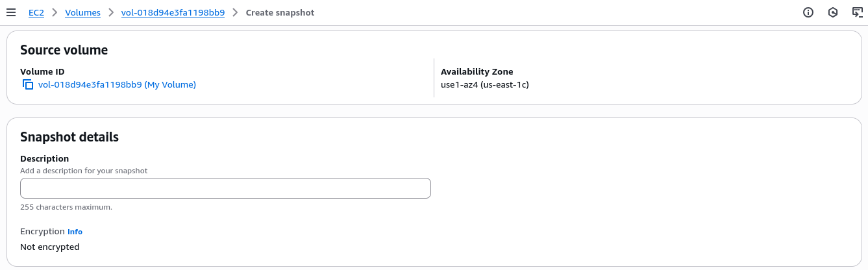
Task: Copy the Volume ID with the copy icon
Action: click(x=28, y=85)
